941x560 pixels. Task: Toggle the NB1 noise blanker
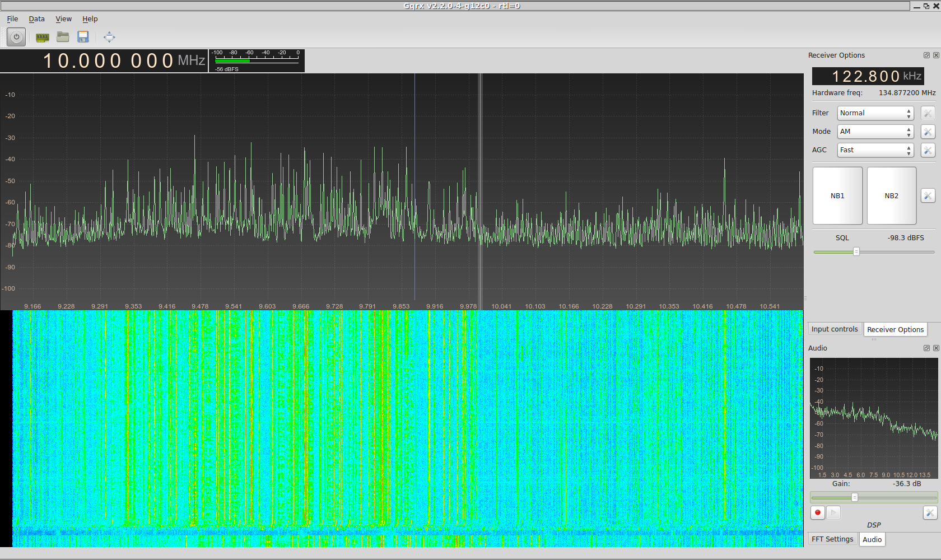837,195
